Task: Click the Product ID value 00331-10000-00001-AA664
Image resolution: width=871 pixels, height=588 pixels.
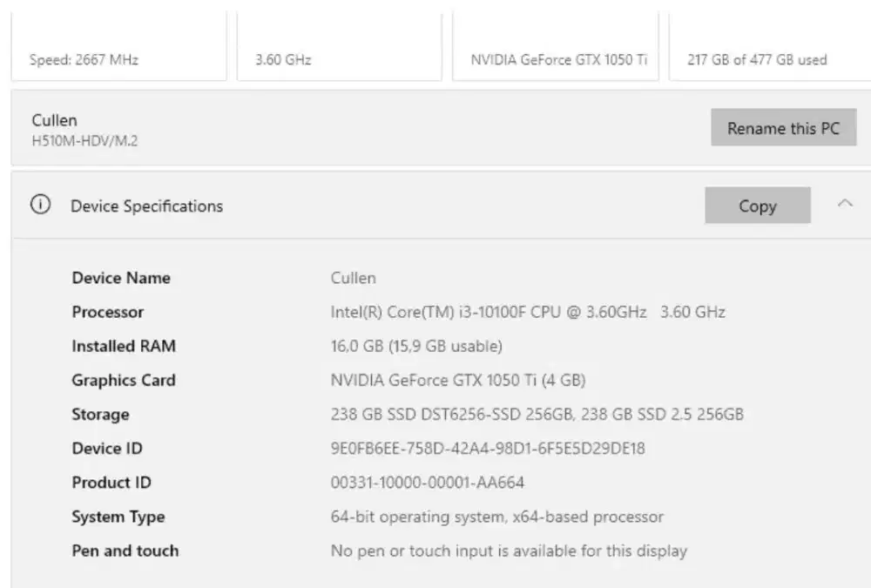Action: (x=427, y=483)
